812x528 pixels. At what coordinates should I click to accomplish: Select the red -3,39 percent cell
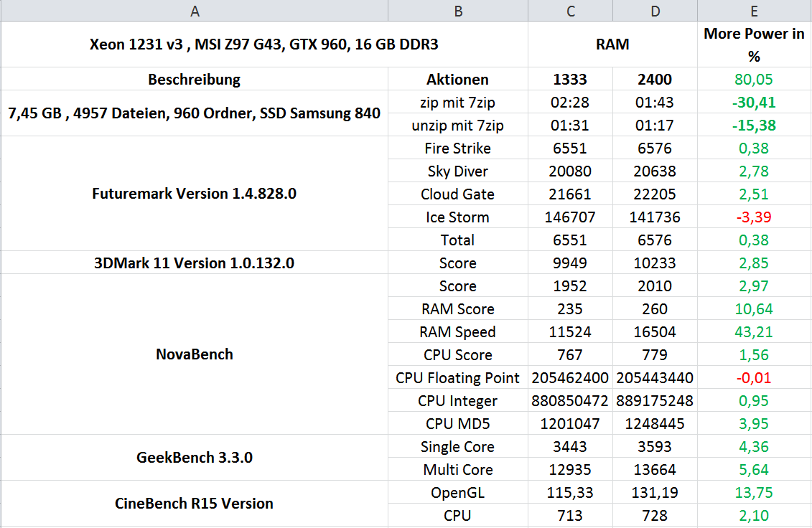754,217
